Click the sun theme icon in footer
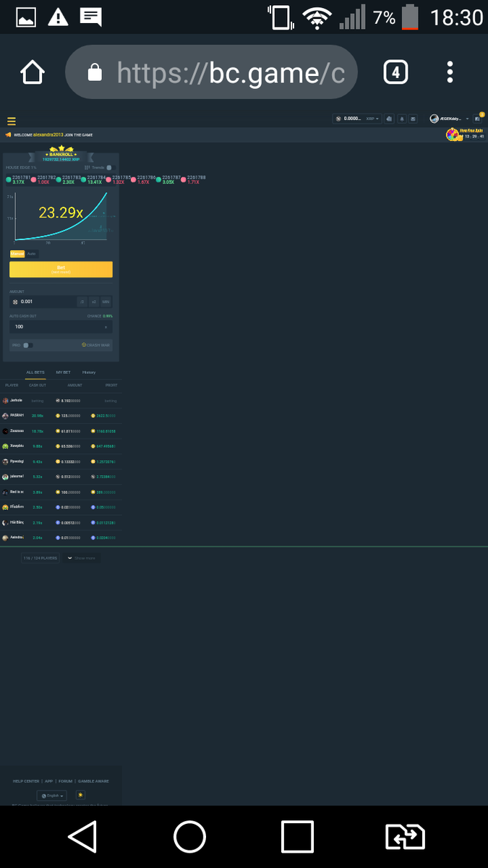The width and height of the screenshot is (488, 868). (81, 795)
